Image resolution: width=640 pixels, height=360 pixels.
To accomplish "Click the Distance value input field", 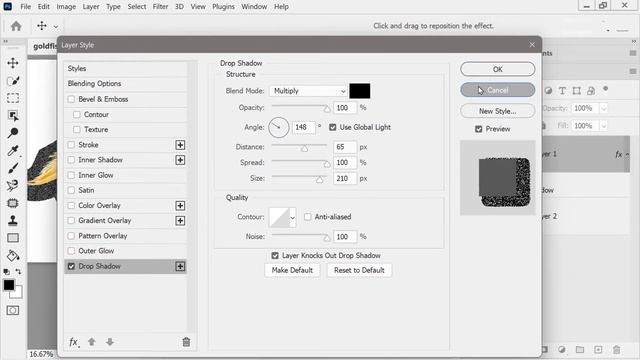I will [x=345, y=147].
